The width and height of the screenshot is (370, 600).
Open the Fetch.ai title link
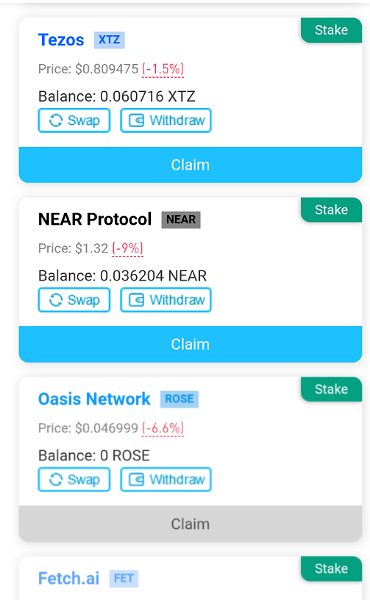click(69, 579)
